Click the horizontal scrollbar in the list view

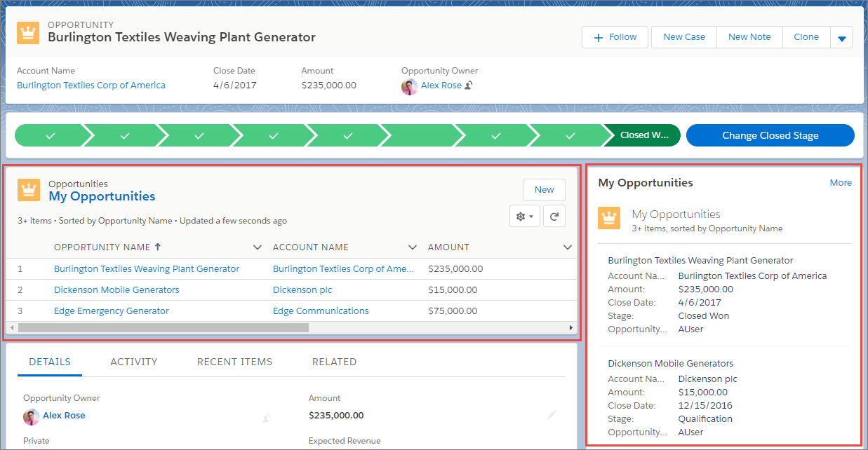[x=163, y=327]
